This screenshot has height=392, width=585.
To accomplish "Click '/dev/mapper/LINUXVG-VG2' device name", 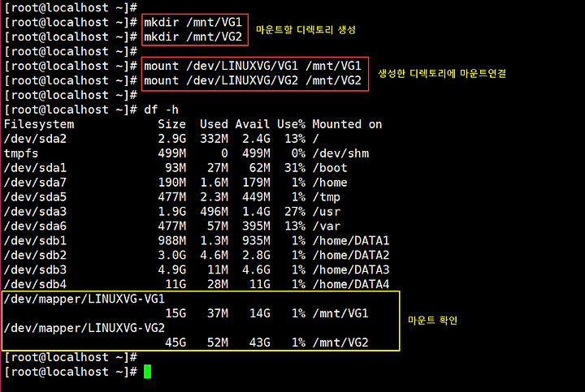I will click(x=84, y=328).
